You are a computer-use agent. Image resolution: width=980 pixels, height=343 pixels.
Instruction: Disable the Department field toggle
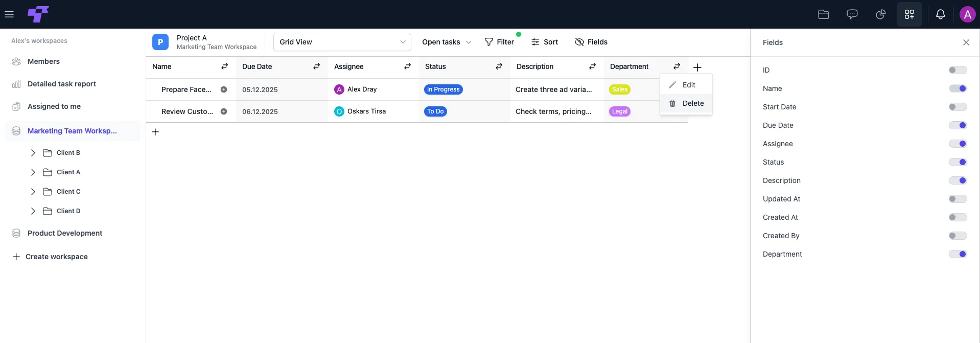(x=958, y=254)
